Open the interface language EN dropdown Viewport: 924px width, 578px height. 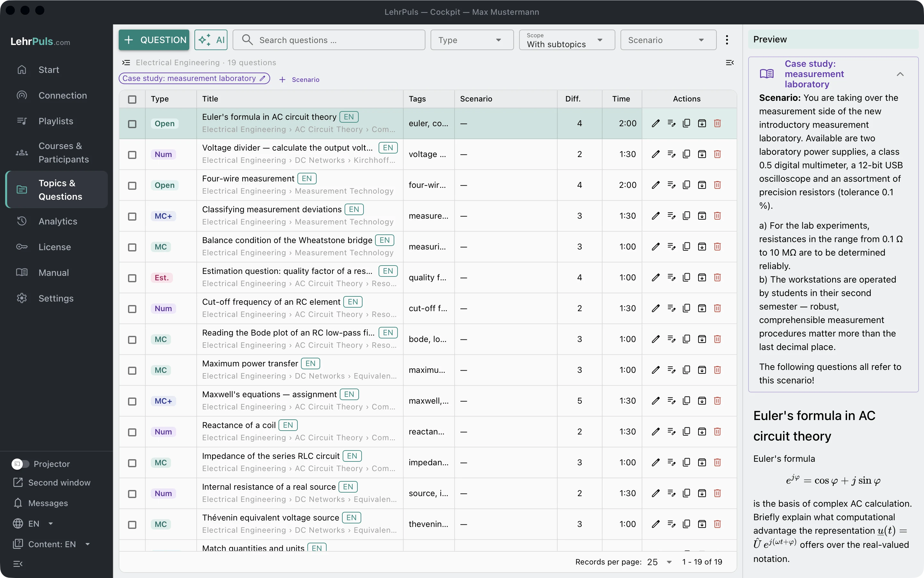[33, 524]
